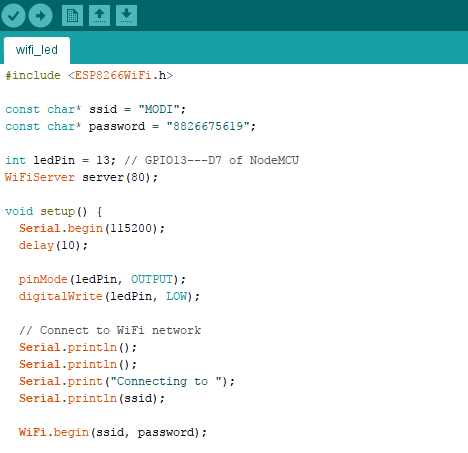Click the delay(10) line
This screenshot has height=453, width=468.
coord(53,245)
